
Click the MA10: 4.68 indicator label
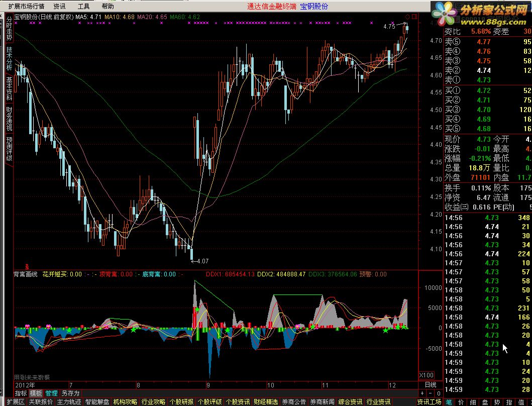(120, 17)
